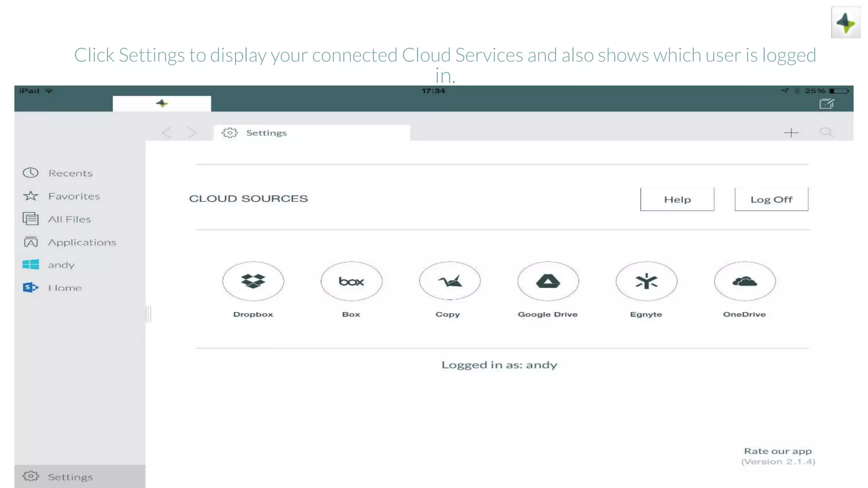Screen dimensions: 868x488
Task: Click the Logged in as: andy text
Action: (499, 365)
